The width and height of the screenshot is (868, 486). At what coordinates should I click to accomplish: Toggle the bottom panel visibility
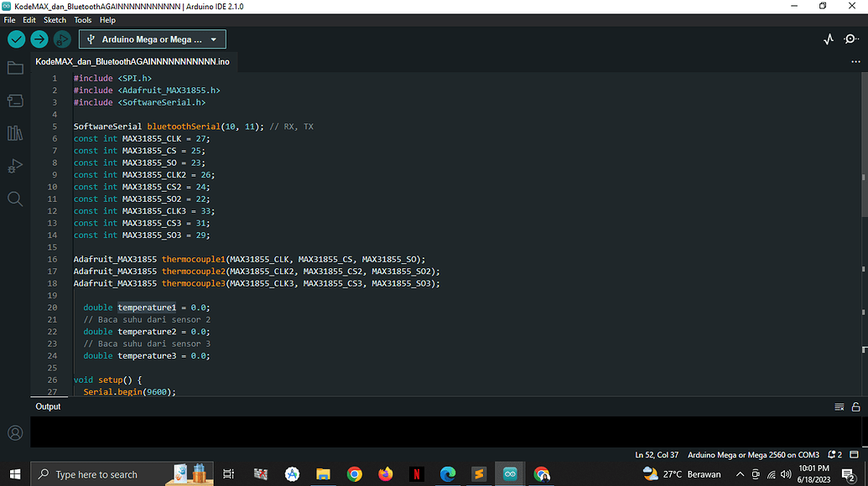(x=855, y=454)
